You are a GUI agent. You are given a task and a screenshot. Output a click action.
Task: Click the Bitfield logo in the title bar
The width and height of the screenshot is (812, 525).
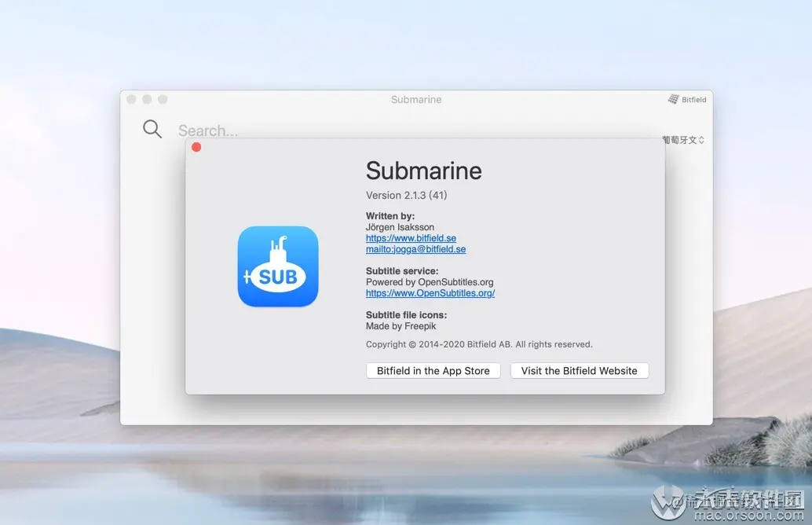pos(686,100)
